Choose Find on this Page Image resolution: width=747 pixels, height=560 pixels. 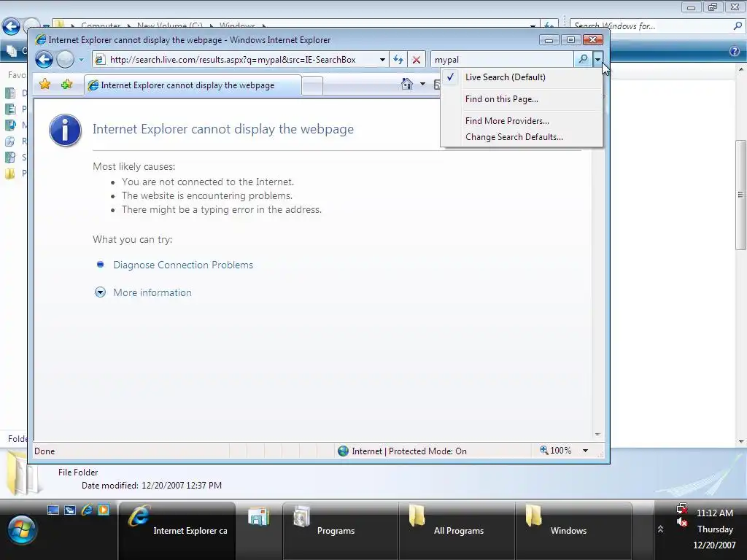click(522, 99)
